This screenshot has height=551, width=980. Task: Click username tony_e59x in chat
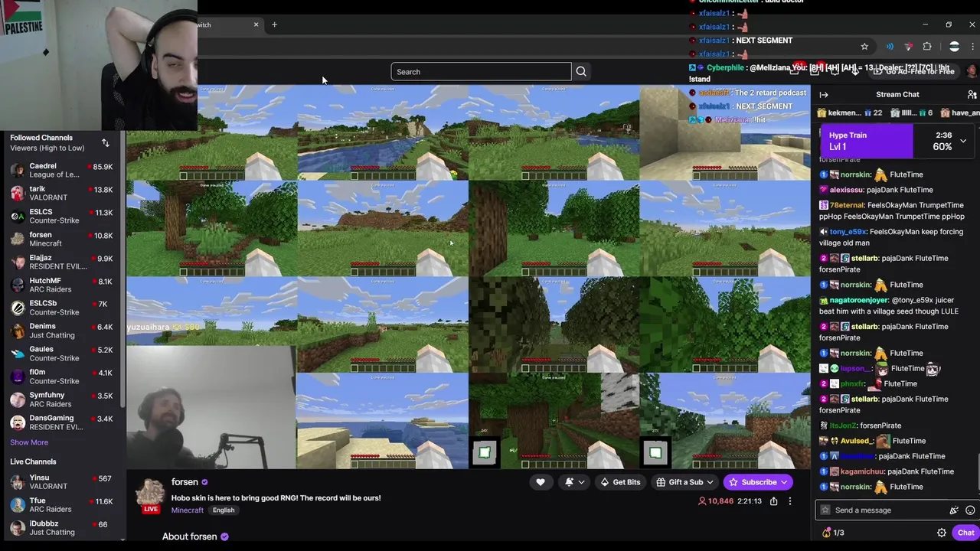(x=848, y=232)
